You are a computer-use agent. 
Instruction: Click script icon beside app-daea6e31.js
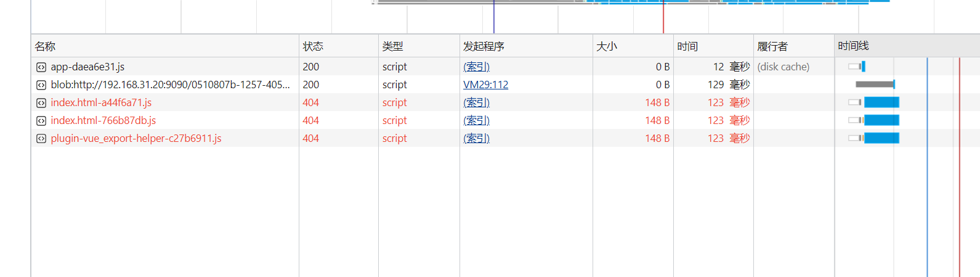(41, 67)
